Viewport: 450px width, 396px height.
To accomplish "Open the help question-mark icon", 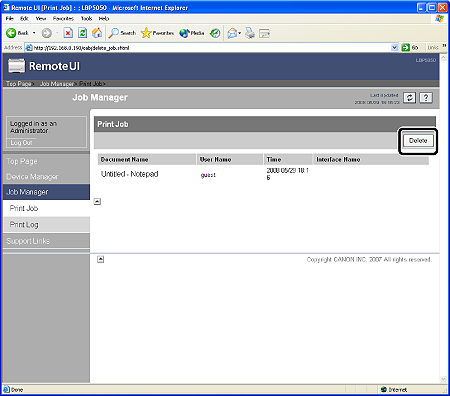I will tap(426, 98).
